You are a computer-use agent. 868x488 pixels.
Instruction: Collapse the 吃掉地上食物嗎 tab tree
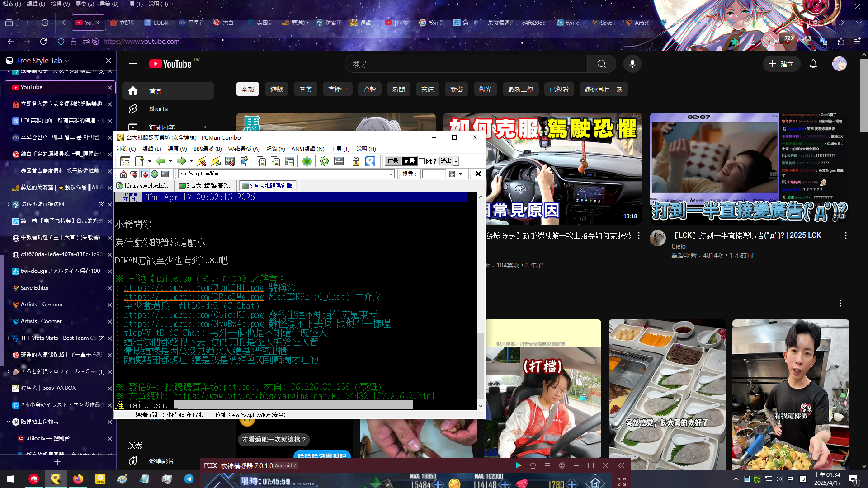pyautogui.click(x=8, y=422)
